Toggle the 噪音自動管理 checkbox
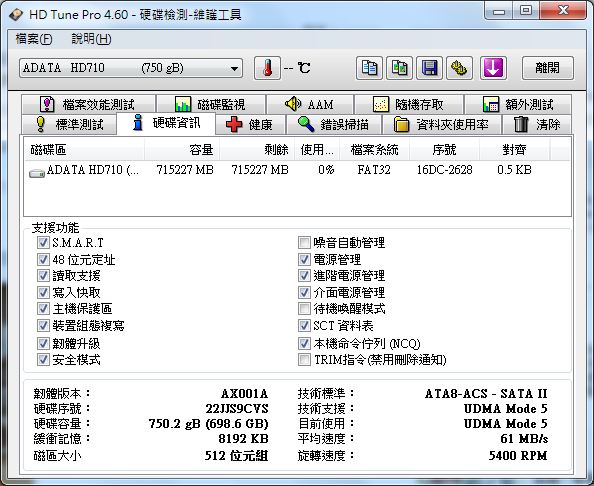The height and width of the screenshot is (486, 594). (304, 242)
